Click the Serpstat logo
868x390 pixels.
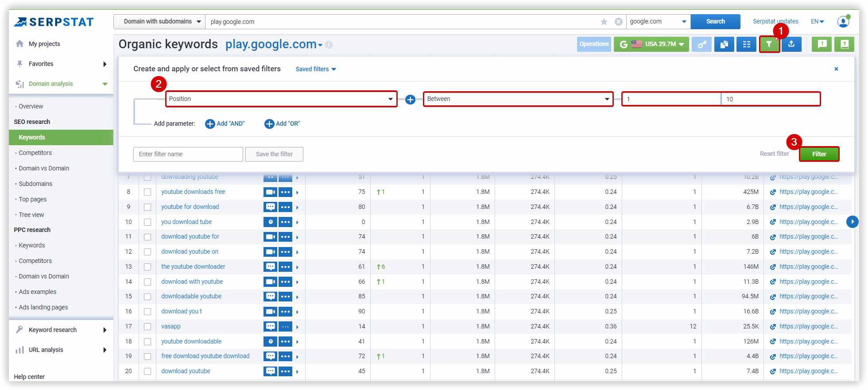54,22
